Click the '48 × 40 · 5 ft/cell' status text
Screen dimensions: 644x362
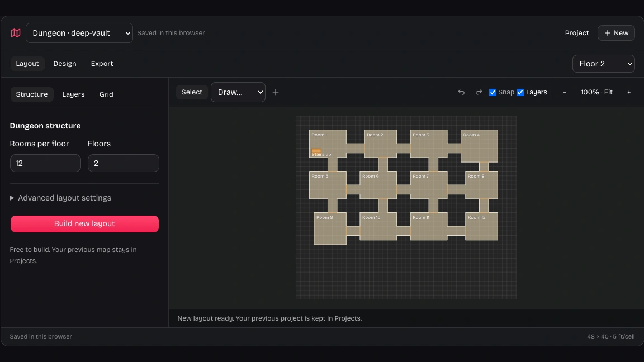(x=610, y=336)
